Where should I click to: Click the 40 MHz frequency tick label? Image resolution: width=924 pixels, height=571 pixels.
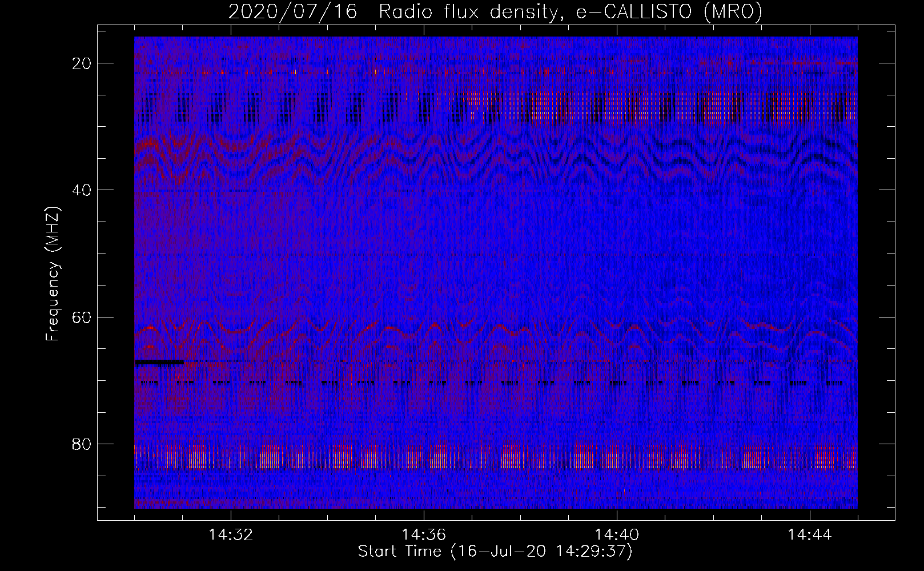[82, 190]
